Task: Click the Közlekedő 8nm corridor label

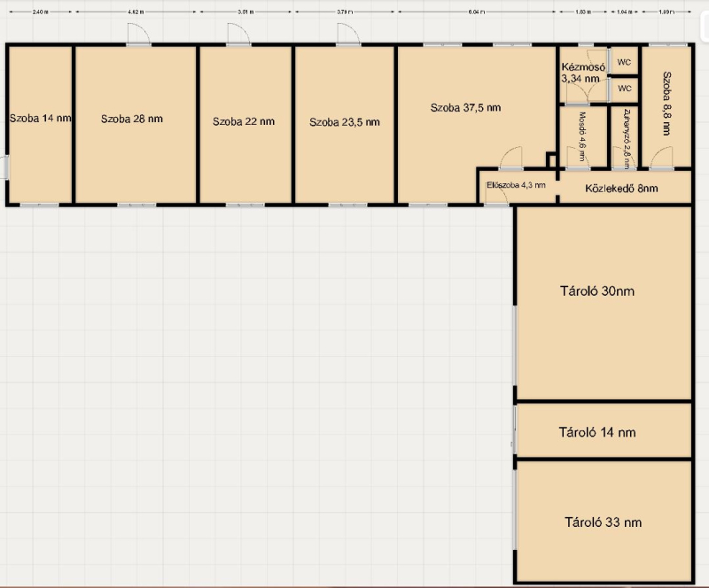Action: pyautogui.click(x=622, y=189)
